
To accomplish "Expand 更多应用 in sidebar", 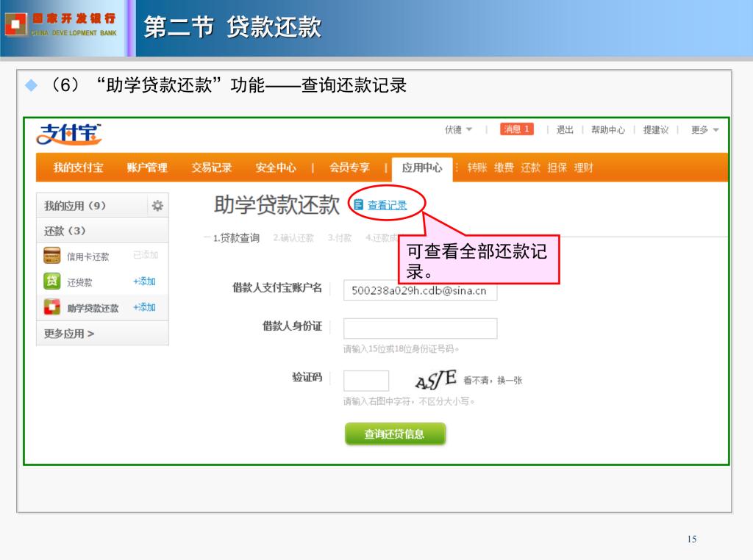I will [69, 334].
